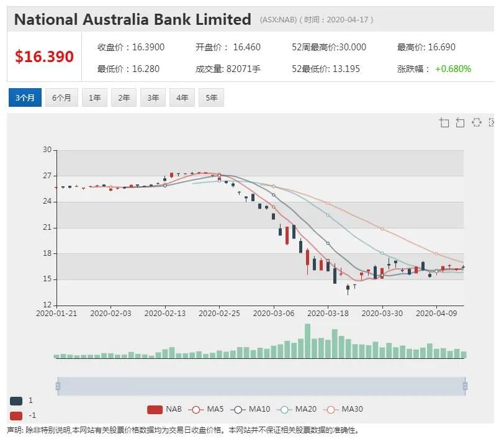Hide the MA20 moving average line
This screenshot has height=439, width=504.
(x=297, y=409)
